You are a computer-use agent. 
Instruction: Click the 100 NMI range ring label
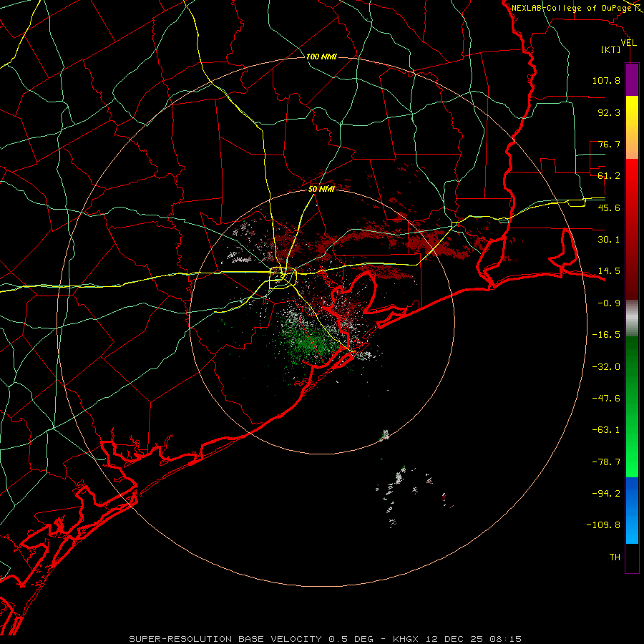pyautogui.click(x=321, y=57)
